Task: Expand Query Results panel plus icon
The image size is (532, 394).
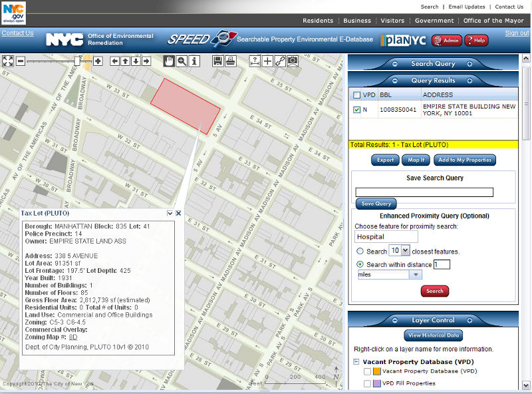Action: click(469, 81)
